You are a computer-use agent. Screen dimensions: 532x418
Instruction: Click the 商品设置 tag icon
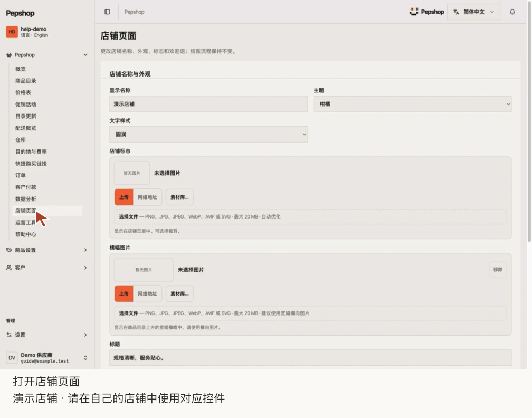tap(9, 250)
